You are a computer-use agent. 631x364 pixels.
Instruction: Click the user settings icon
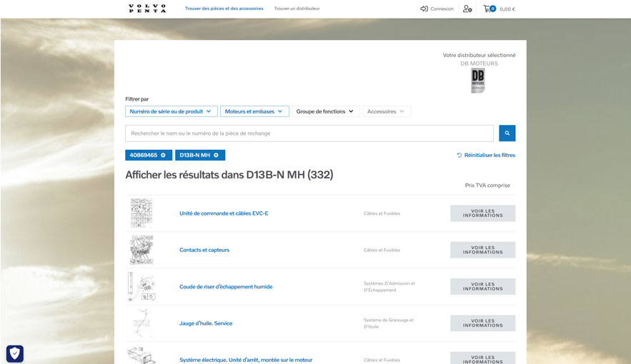(467, 9)
